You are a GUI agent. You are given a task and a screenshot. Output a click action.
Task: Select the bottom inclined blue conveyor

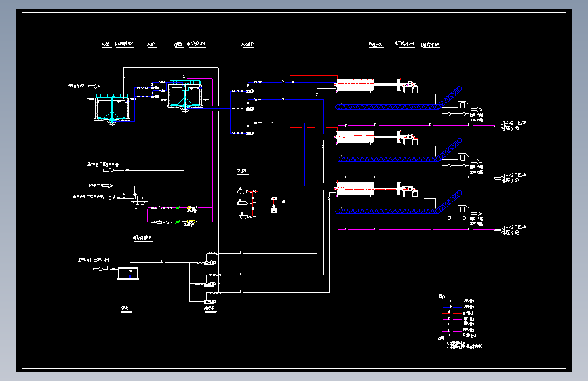[x=449, y=201]
